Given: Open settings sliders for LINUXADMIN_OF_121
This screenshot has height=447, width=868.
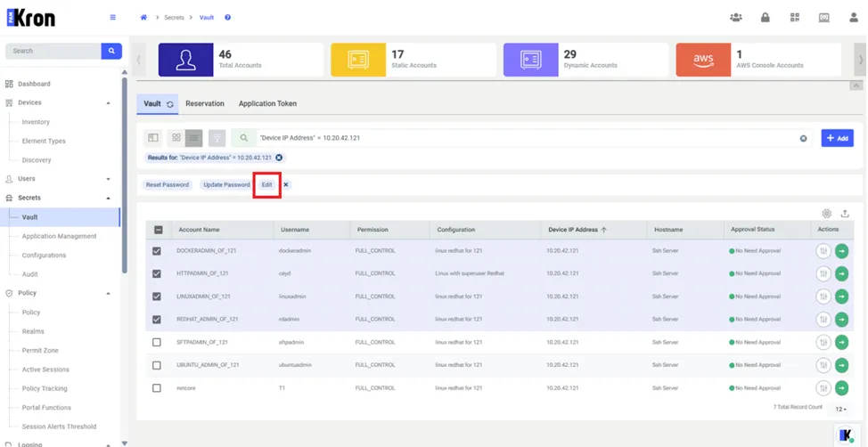Looking at the screenshot, I should [823, 297].
